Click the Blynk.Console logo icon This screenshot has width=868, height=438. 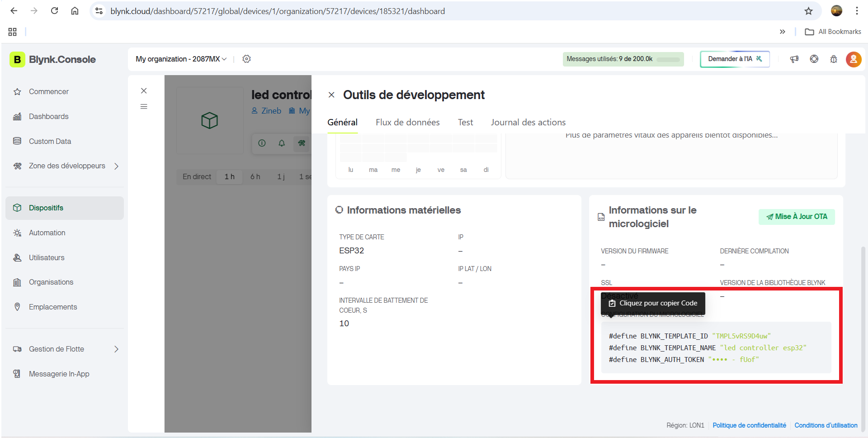point(17,59)
